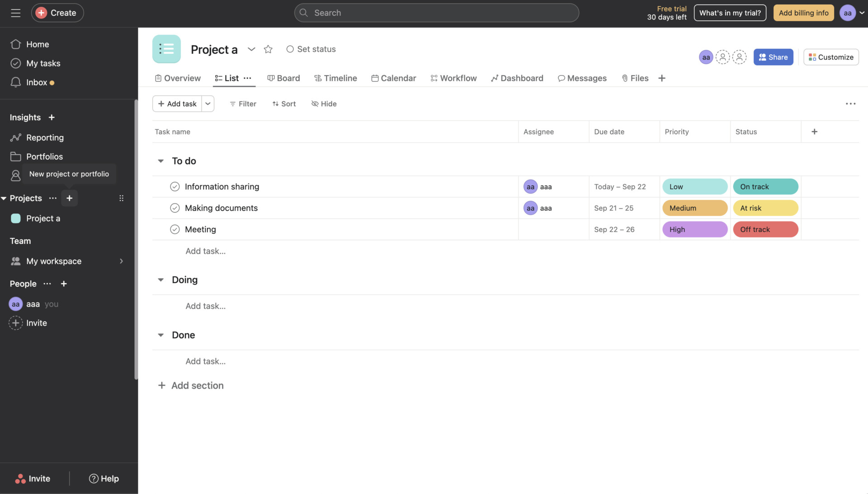Click the Search field at the top
The height and width of the screenshot is (494, 868).
coord(436,12)
